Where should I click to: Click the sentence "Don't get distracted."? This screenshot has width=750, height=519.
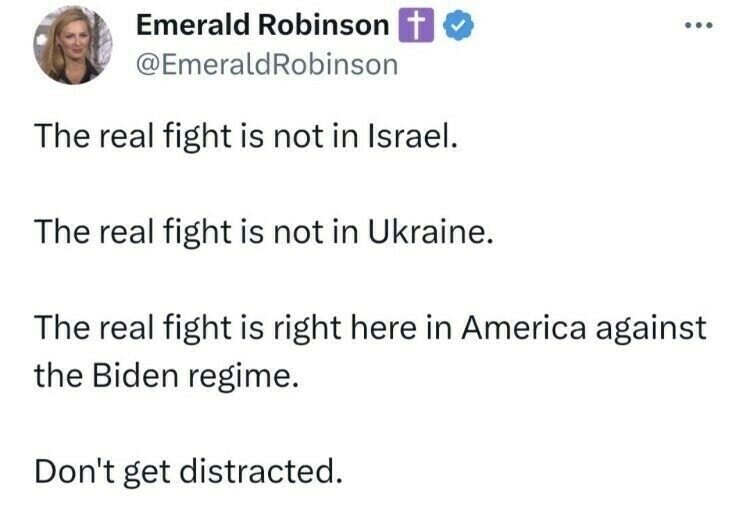pos(188,472)
